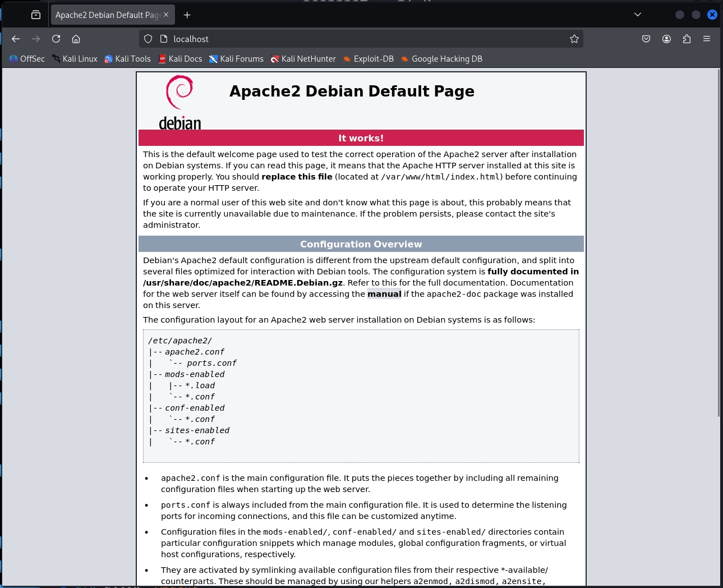Open the application hamburger menu
This screenshot has height=588, width=723.
click(707, 39)
